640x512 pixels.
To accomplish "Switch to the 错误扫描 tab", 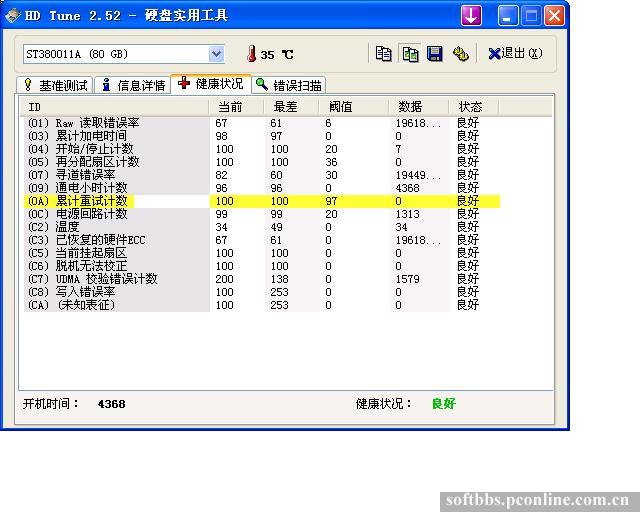I will pyautogui.click(x=289, y=85).
